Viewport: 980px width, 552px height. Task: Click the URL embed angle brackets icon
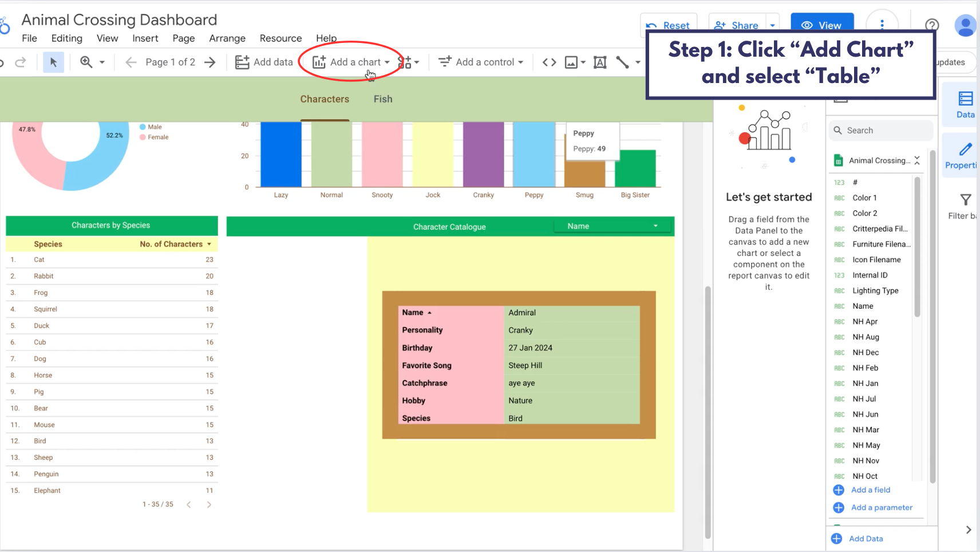tap(549, 62)
